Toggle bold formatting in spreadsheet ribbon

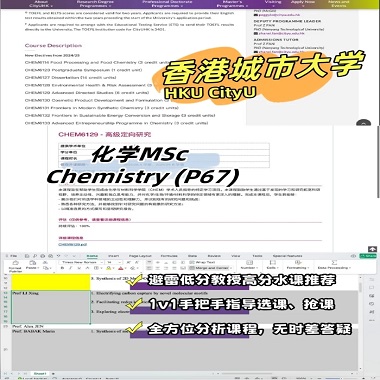pos(62,268)
